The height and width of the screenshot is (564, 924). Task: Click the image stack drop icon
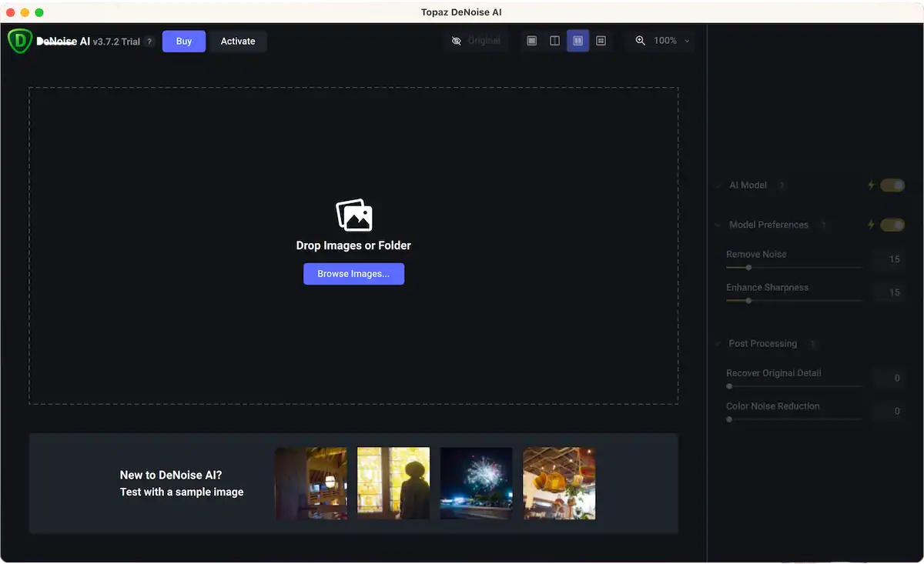point(354,215)
